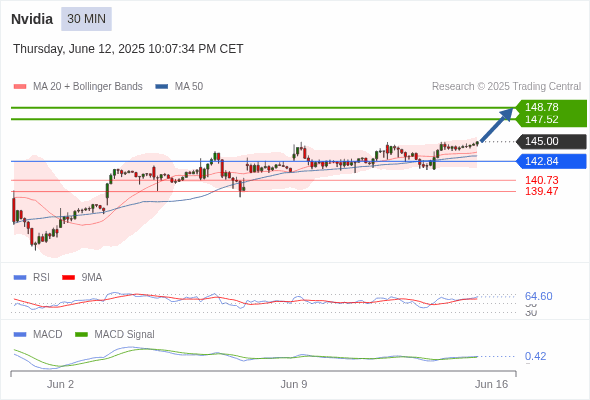Click the blue 142.84 pivot price tag

click(551, 161)
